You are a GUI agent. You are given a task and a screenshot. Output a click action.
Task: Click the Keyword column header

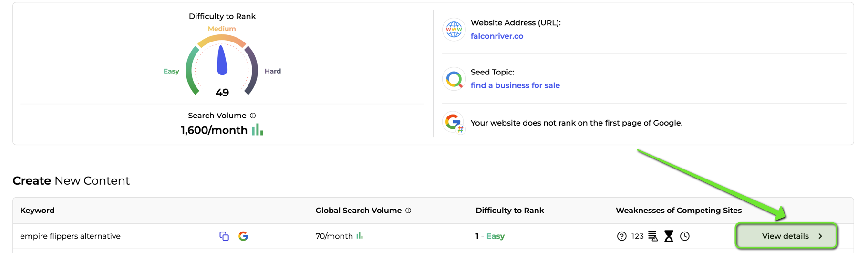click(x=37, y=211)
